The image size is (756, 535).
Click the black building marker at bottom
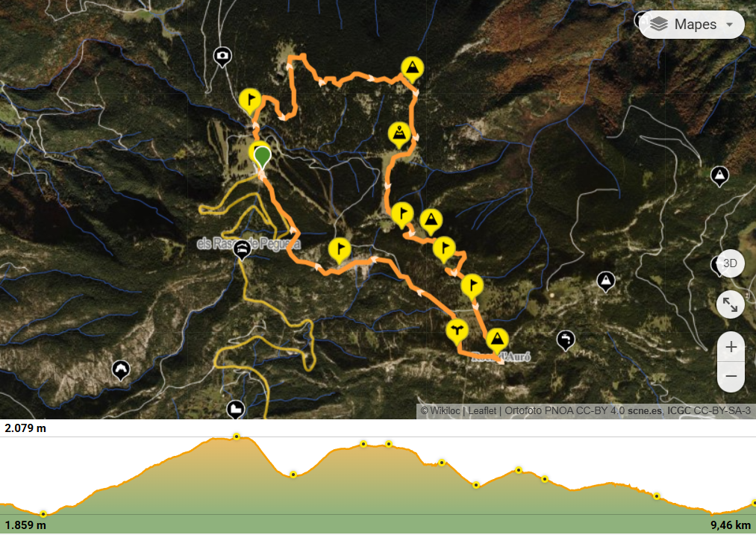(235, 410)
